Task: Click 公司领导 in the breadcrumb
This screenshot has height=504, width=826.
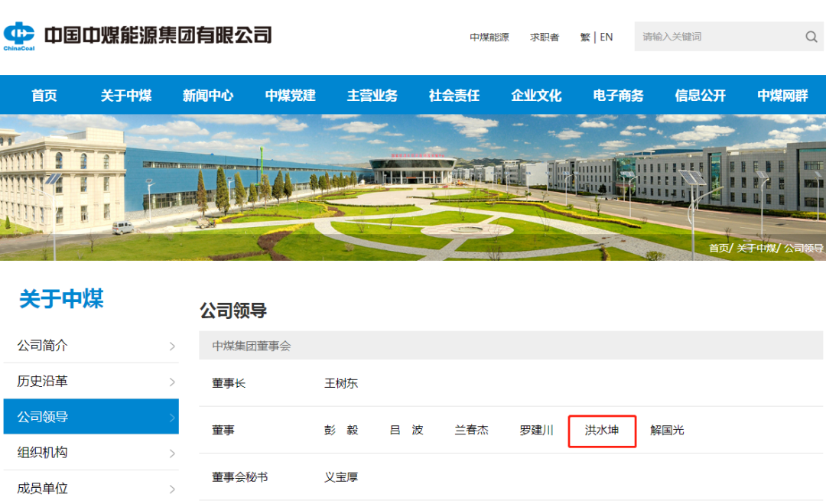Action: (x=803, y=248)
